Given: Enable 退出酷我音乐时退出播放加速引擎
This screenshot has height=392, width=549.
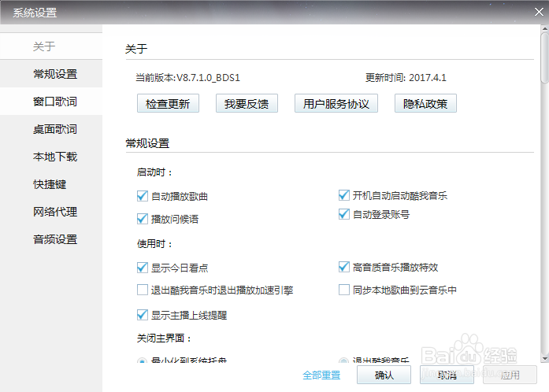Looking at the screenshot, I should click(142, 290).
